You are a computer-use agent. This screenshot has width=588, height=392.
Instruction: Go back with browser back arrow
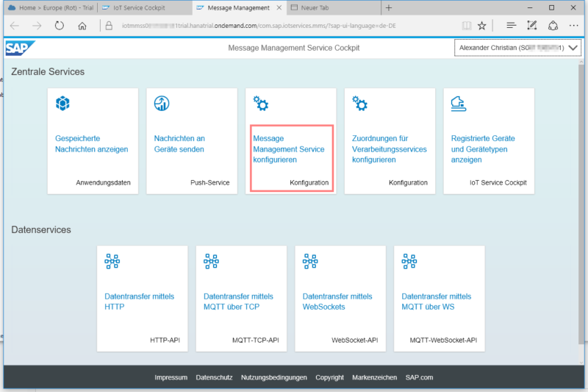click(x=15, y=26)
